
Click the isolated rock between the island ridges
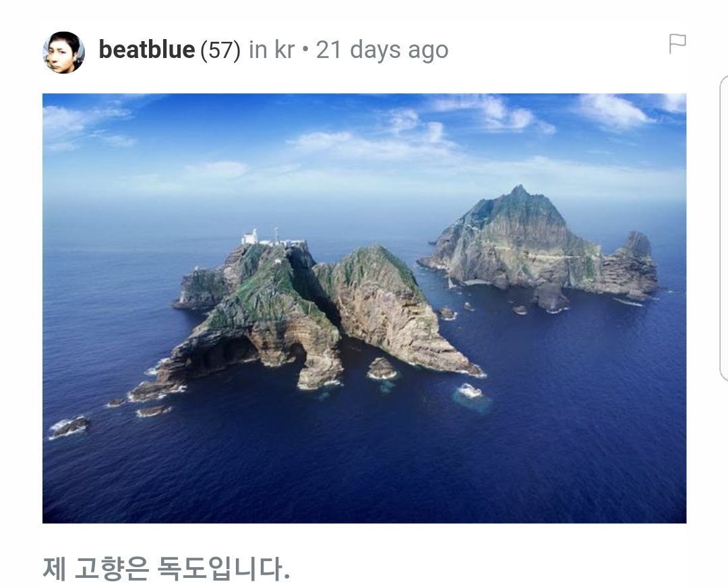tap(382, 368)
